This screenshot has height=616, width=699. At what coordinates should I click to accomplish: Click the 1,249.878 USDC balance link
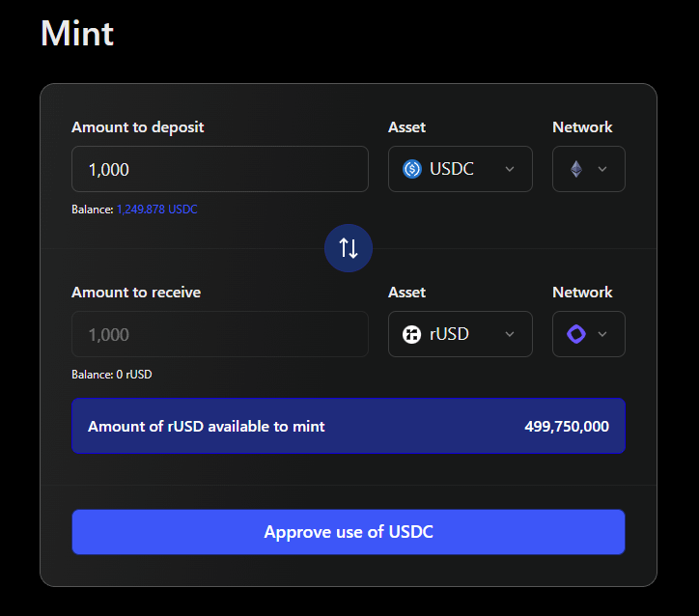157,210
